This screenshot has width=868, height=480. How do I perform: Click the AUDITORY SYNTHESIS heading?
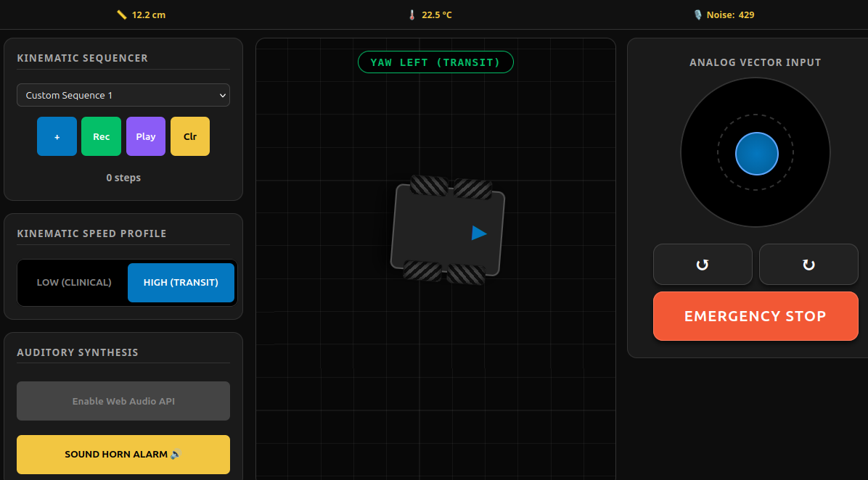click(78, 352)
